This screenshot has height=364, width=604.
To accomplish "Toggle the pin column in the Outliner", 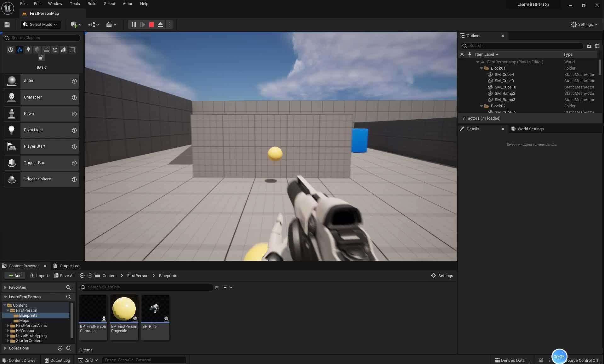I will pos(470,54).
